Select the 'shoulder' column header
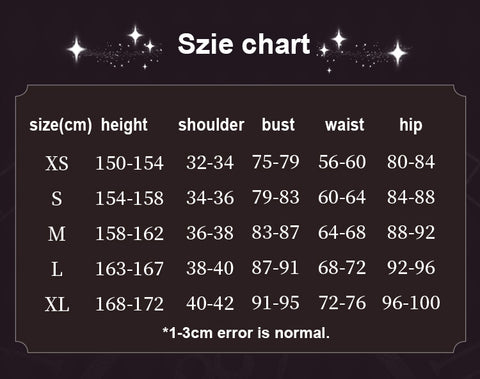Viewport: 480px width, 379px height. (211, 125)
